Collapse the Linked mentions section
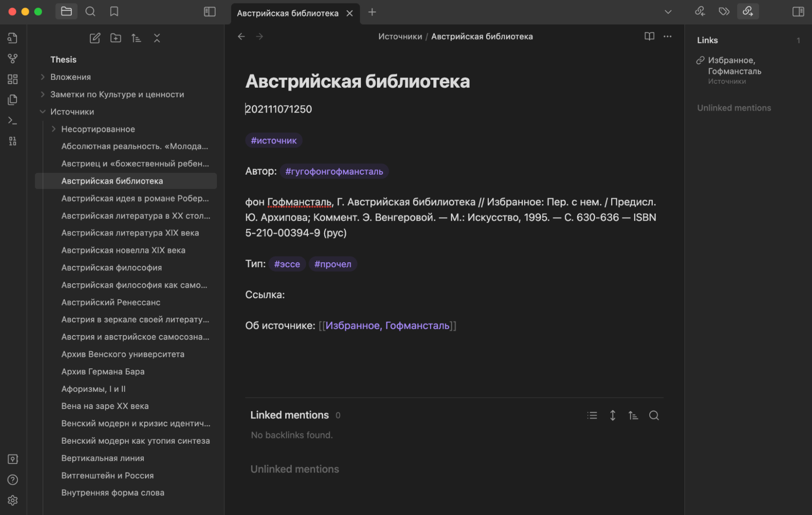 coord(289,415)
